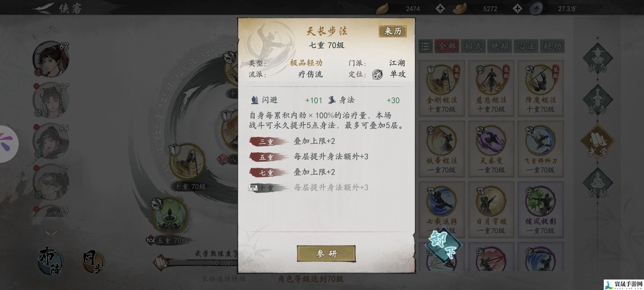This screenshot has width=644, height=290.
Task: Toggle the skill list view icon
Action: (426, 46)
